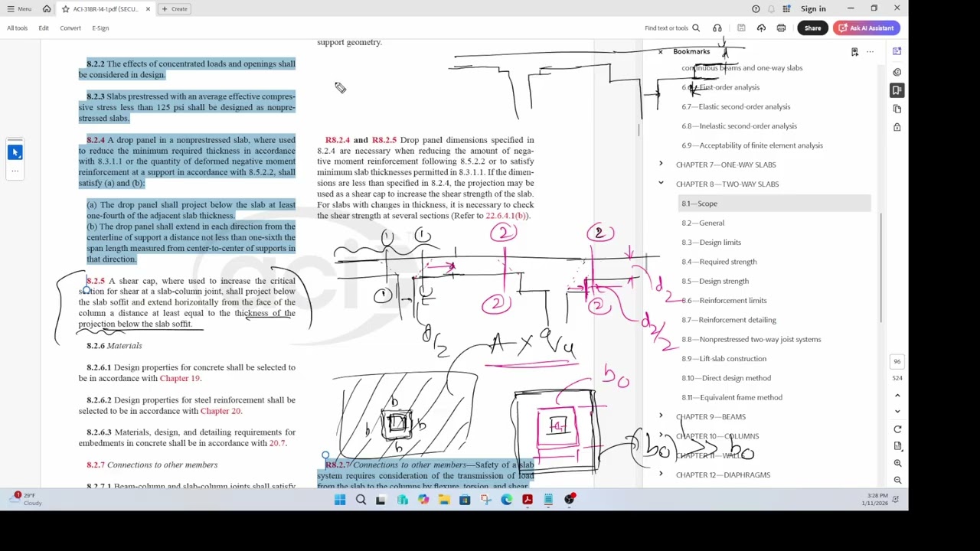The width and height of the screenshot is (980, 551).
Task: Open more tools ellipsis in left toolbar
Action: pyautogui.click(x=15, y=171)
